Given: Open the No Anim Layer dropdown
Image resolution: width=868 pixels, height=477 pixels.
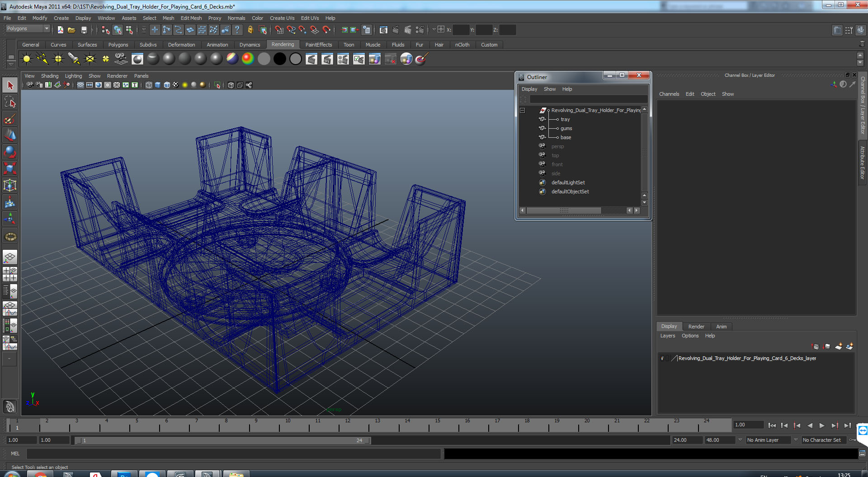Looking at the screenshot, I should click(x=768, y=440).
